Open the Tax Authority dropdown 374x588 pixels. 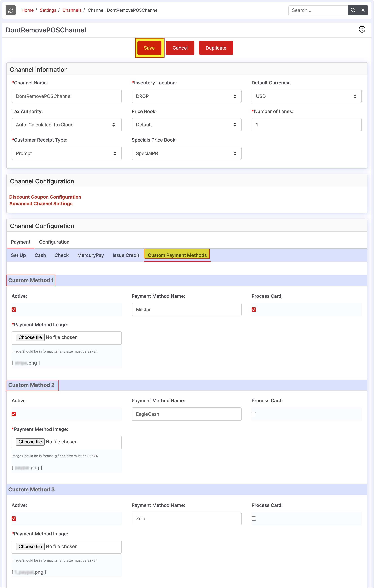click(66, 125)
